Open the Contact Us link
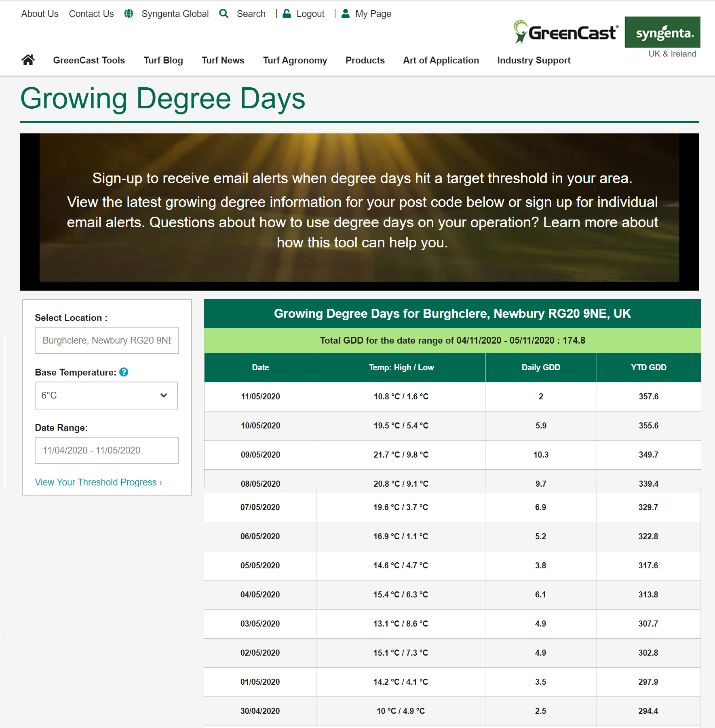The width and height of the screenshot is (715, 728). [91, 14]
